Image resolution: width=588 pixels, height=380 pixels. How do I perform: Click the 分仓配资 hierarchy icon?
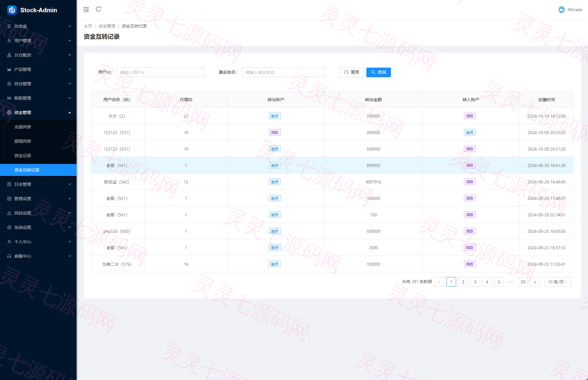point(9,55)
